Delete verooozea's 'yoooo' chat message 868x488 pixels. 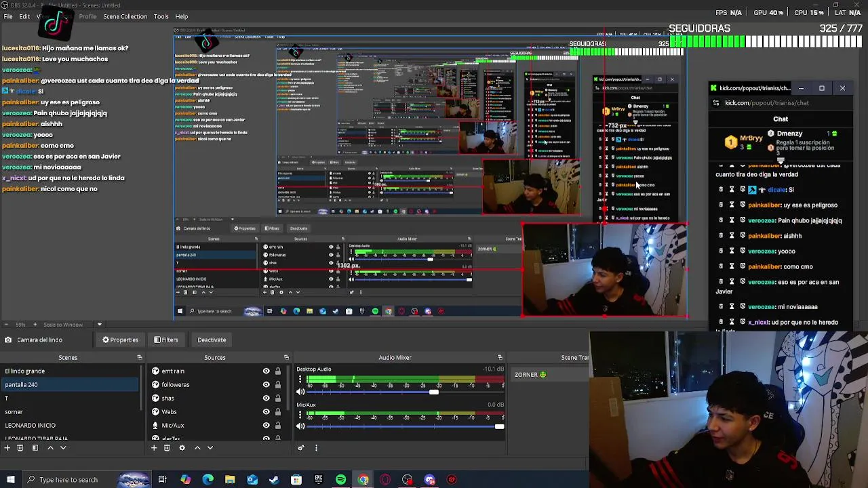click(x=720, y=251)
